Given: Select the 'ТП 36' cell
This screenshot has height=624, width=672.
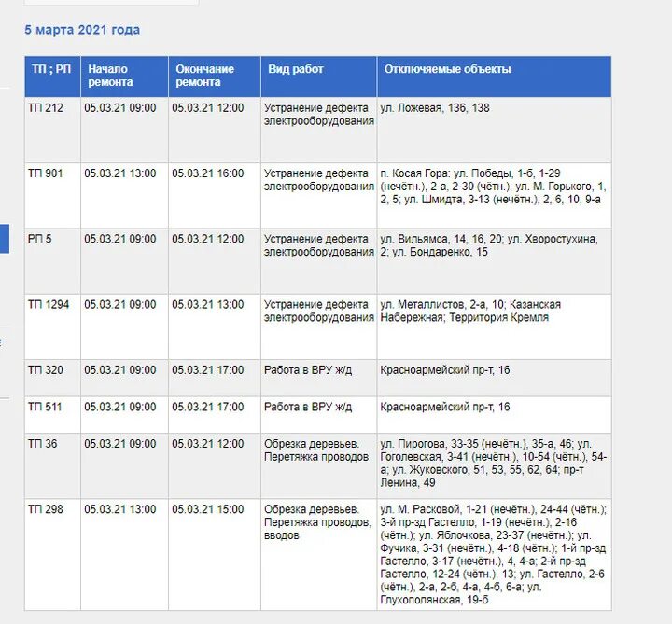Looking at the screenshot, I should tap(52, 465).
